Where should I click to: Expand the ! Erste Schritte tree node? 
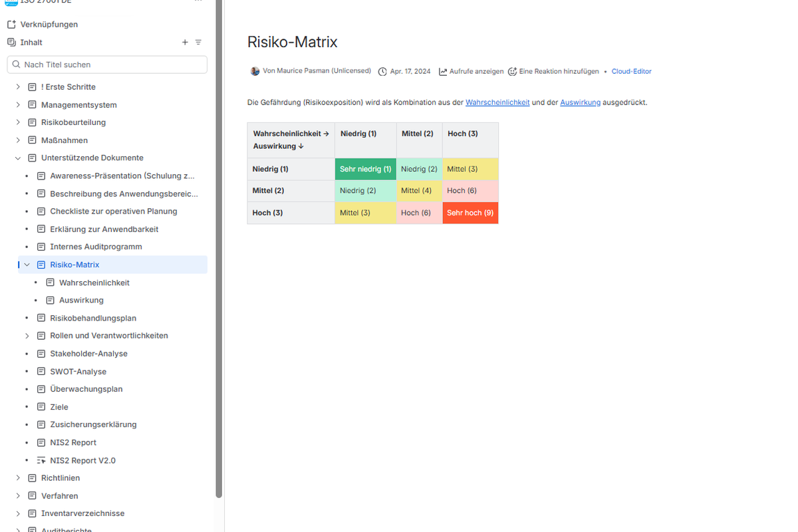pyautogui.click(x=18, y=87)
